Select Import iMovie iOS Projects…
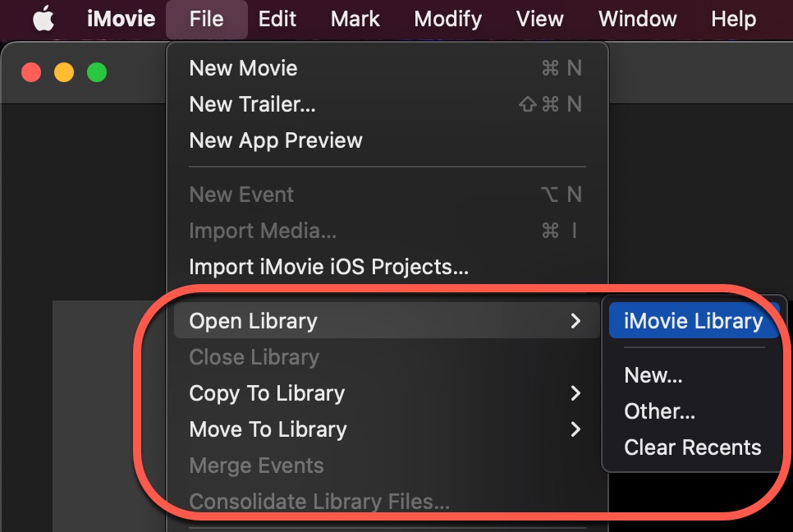Viewport: 793px width, 532px height. coord(328,267)
